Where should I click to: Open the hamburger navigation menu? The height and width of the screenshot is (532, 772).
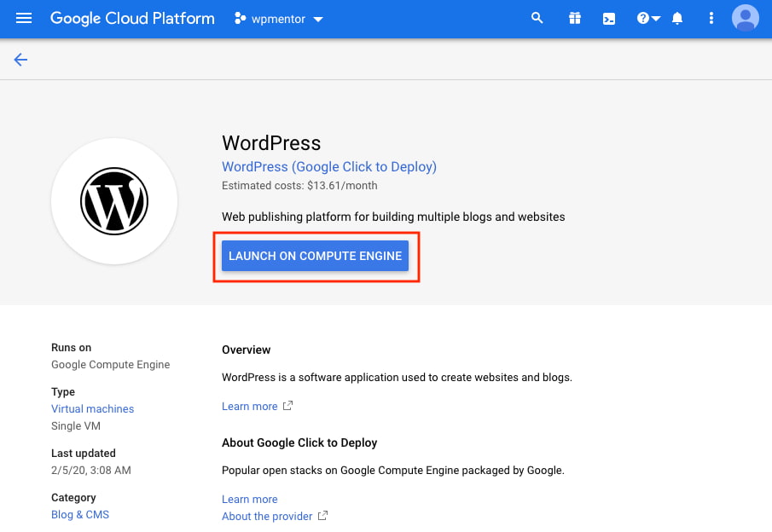(24, 19)
